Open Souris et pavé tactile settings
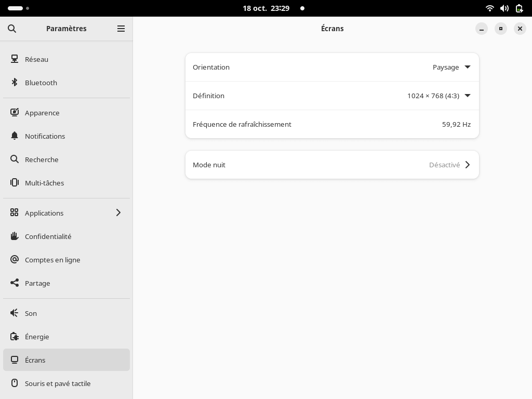 (x=66, y=383)
